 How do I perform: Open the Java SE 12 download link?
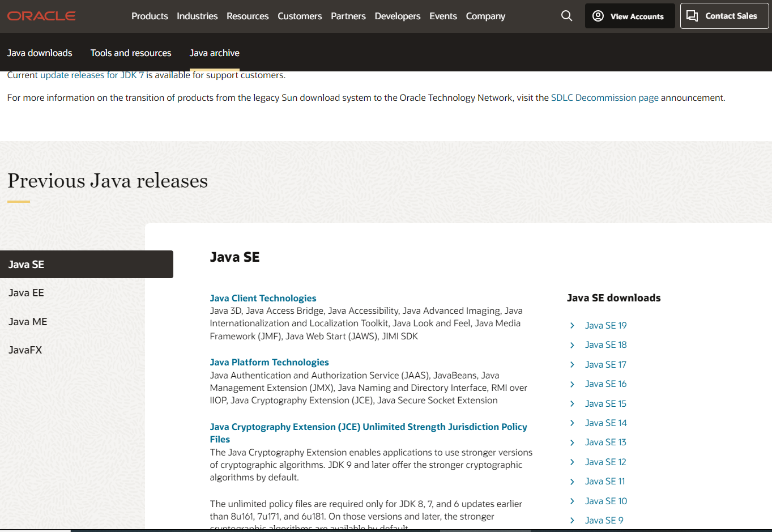(605, 462)
